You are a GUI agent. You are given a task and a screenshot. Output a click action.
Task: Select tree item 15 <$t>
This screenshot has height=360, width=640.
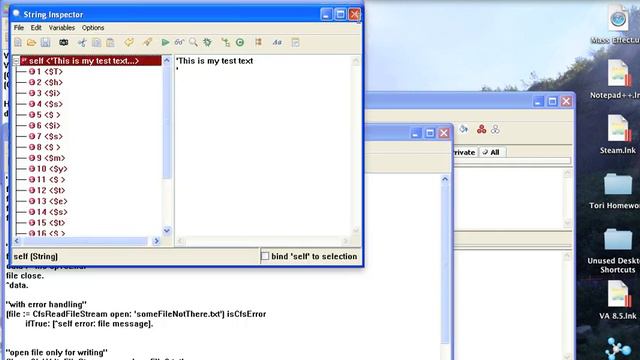click(47, 222)
